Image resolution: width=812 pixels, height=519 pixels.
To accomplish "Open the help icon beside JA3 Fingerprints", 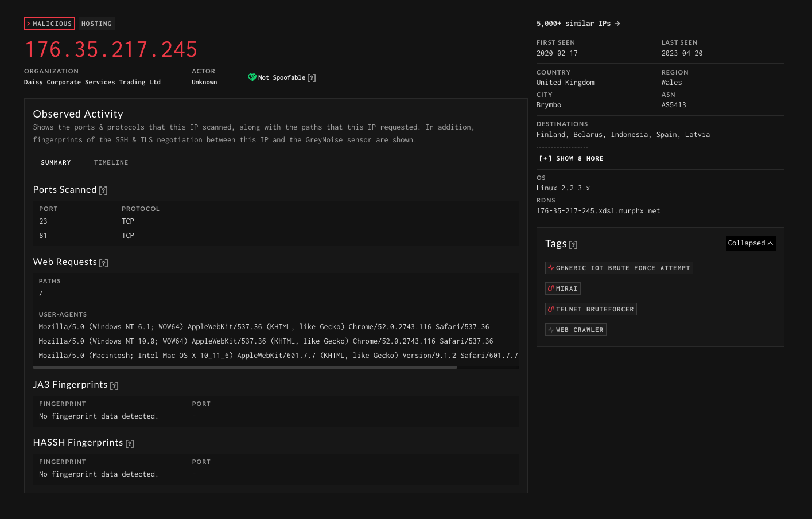I will tap(115, 385).
